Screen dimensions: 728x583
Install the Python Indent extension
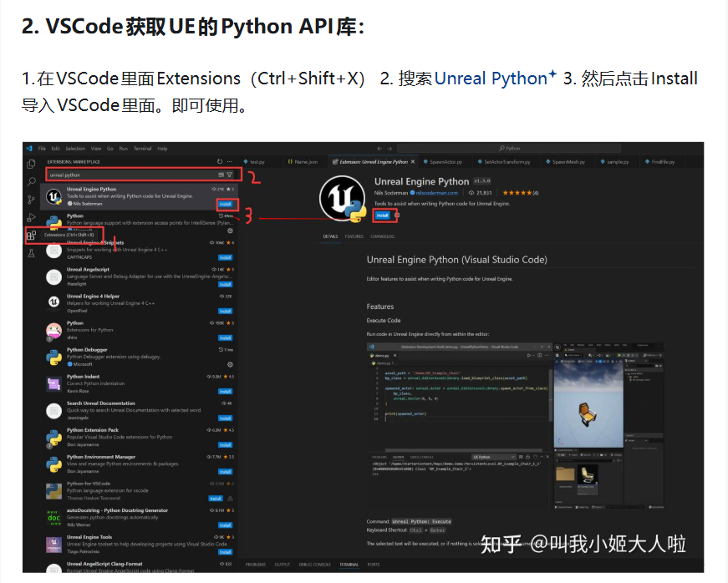tap(226, 392)
